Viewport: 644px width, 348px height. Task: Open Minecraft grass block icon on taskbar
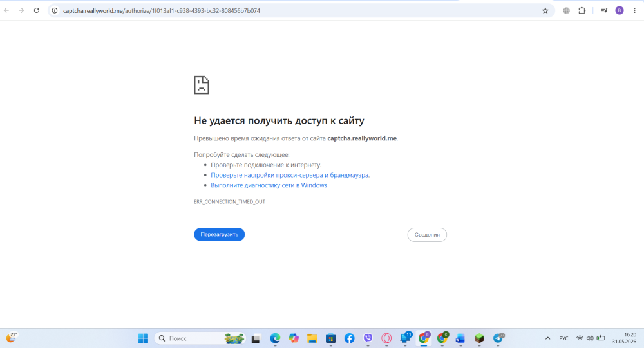[x=479, y=338]
